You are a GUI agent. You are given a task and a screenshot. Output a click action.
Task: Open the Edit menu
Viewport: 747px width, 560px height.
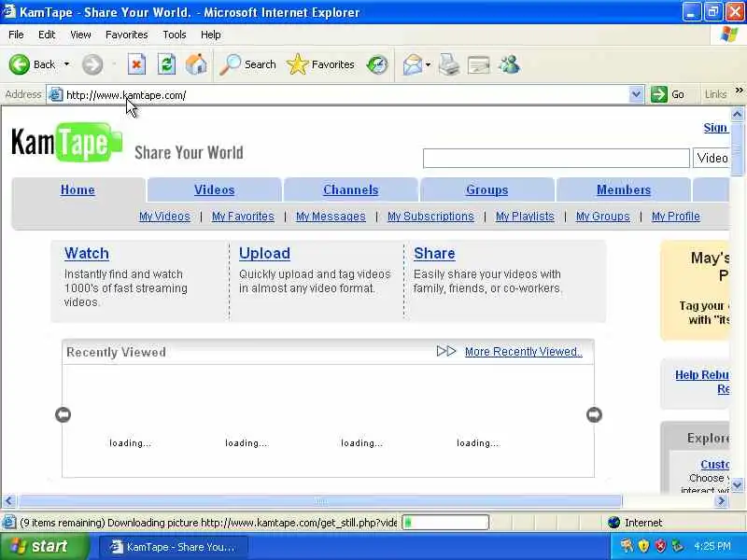click(47, 35)
